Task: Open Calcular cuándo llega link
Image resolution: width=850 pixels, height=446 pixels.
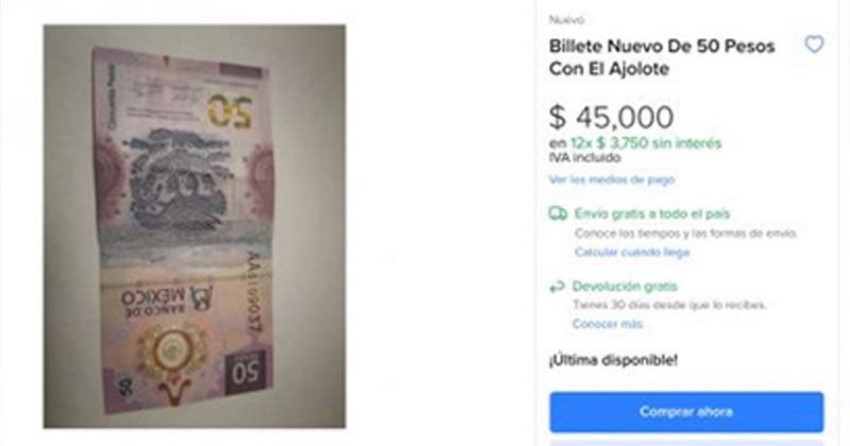Action: click(x=632, y=252)
